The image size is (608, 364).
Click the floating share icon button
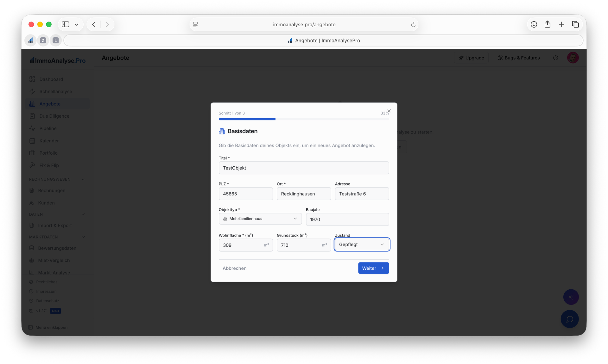click(x=571, y=297)
